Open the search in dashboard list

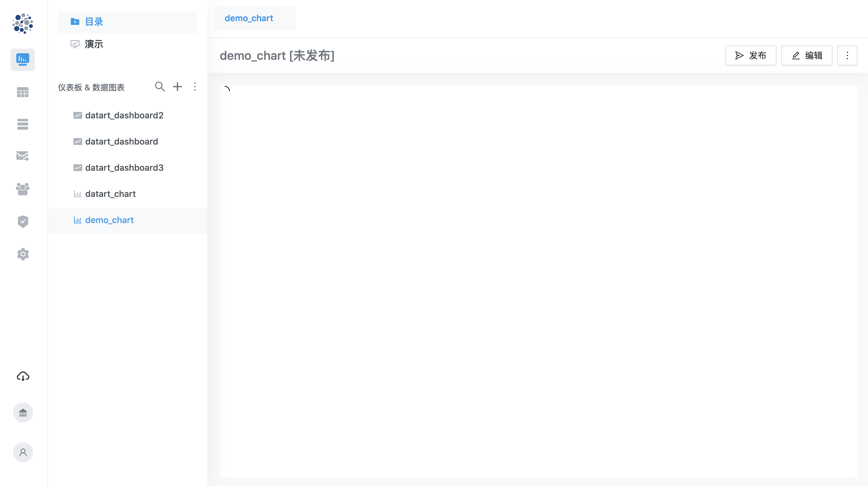[160, 87]
